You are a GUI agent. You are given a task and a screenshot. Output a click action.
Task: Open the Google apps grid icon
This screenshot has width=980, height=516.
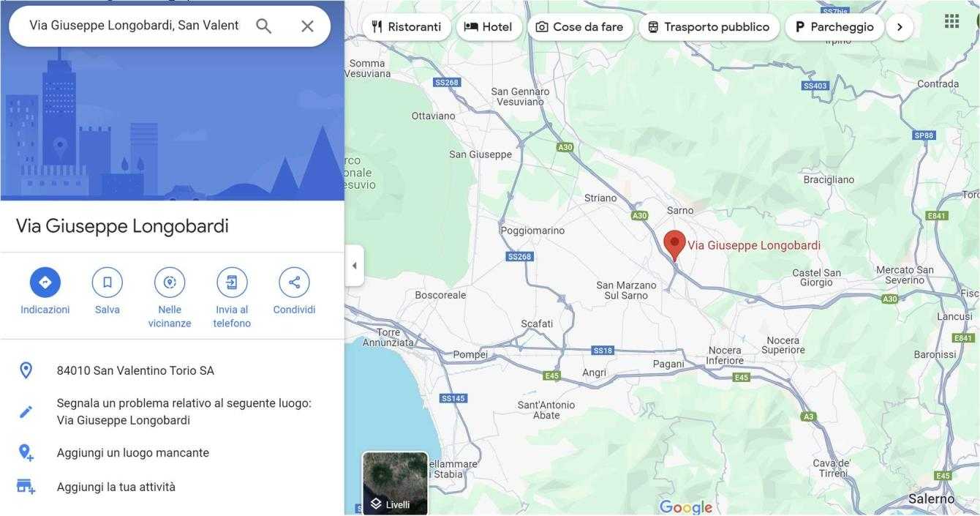point(951,21)
